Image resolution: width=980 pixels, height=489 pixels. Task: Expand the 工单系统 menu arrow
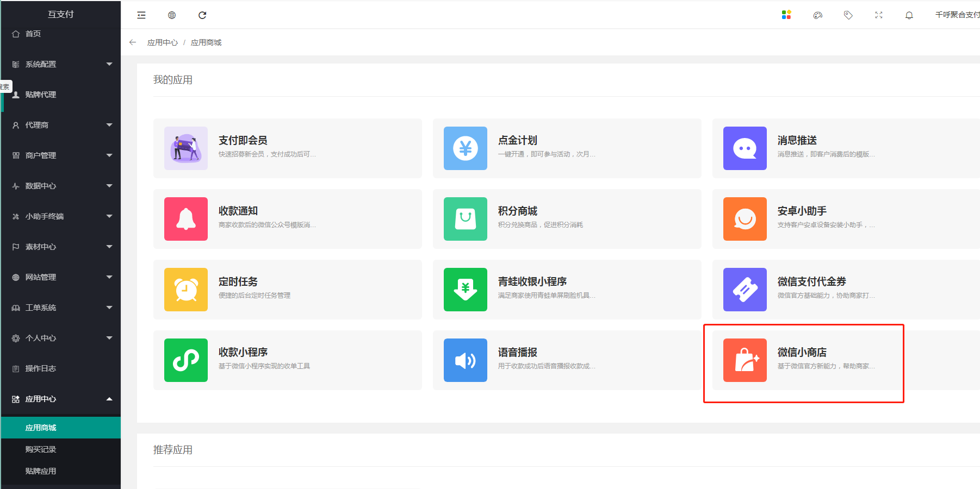[109, 308]
